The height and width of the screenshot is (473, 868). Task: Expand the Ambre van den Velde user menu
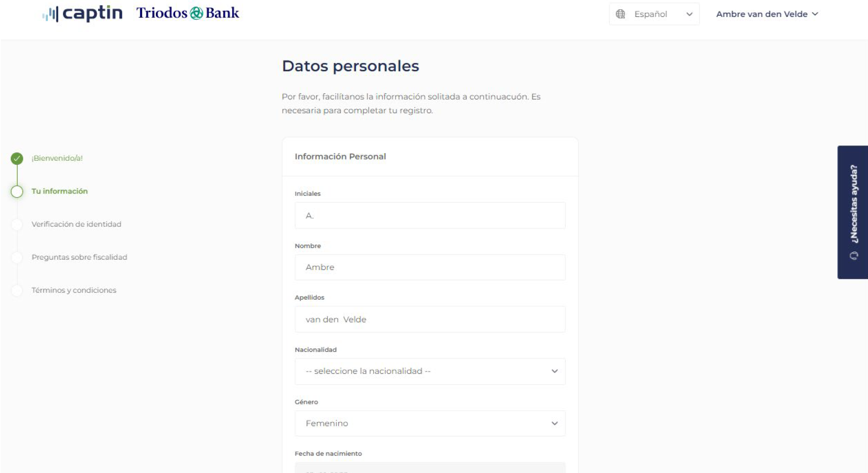pyautogui.click(x=767, y=14)
